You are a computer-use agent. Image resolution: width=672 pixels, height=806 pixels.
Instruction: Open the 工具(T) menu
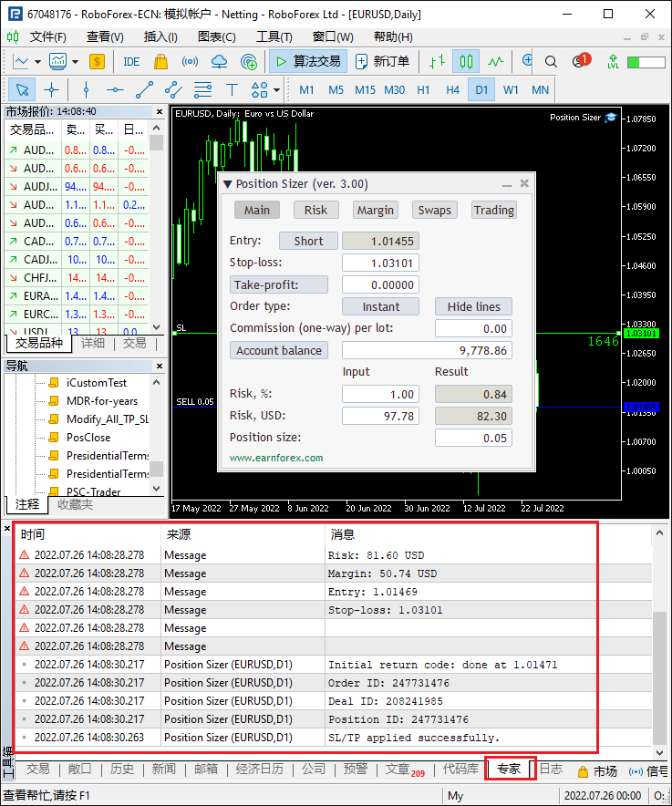[274, 37]
